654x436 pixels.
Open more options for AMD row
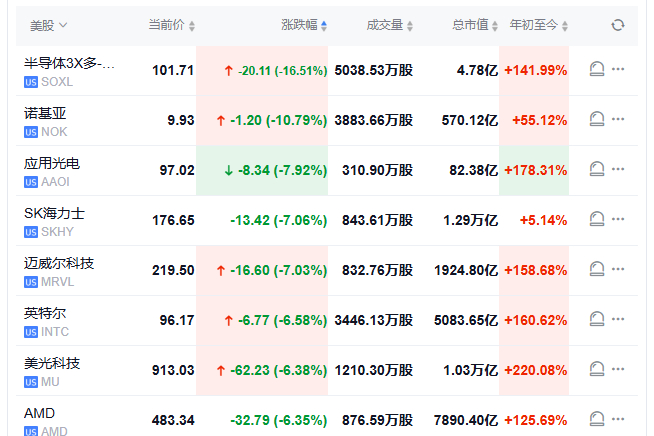(x=618, y=419)
